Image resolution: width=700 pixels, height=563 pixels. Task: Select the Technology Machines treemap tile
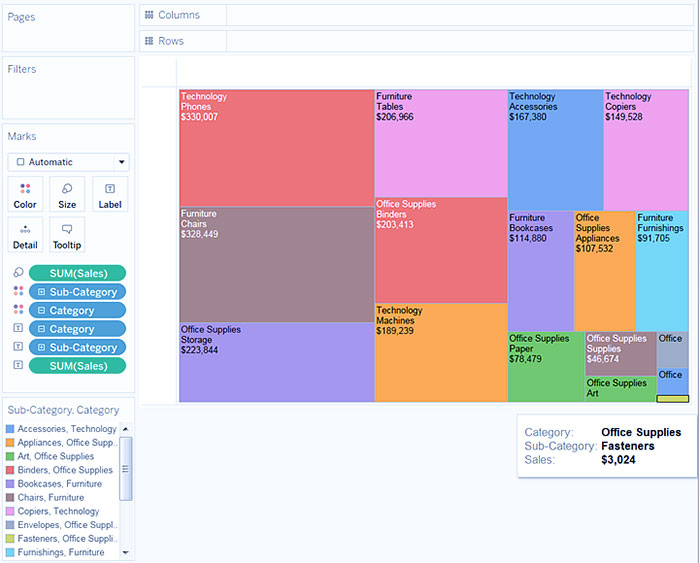coord(441,353)
